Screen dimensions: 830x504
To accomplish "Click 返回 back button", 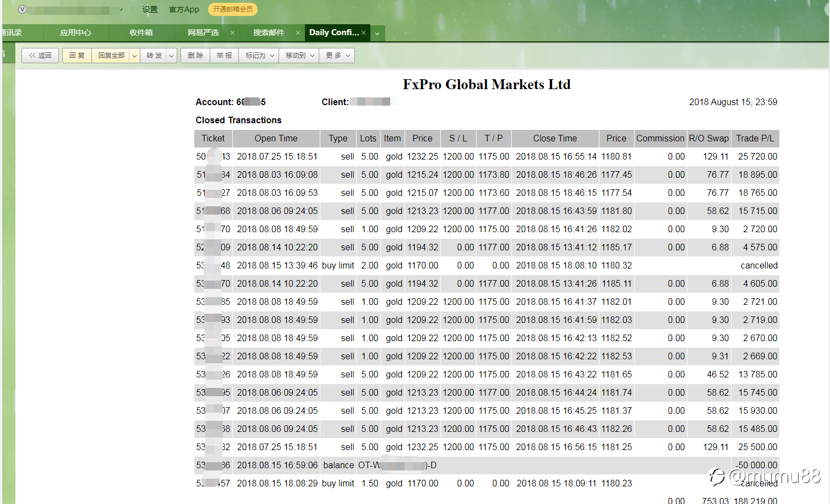I will 40,56.
